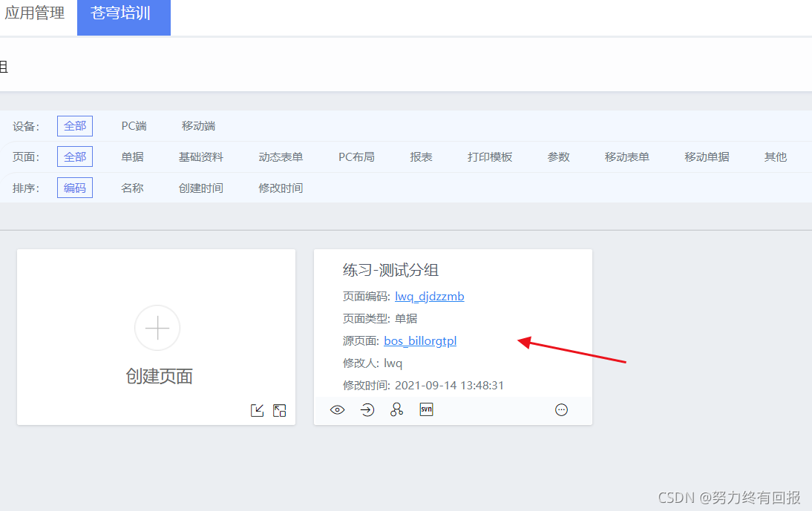Image resolution: width=812 pixels, height=511 pixels.
Task: Filter pages by 报表
Action: click(421, 157)
